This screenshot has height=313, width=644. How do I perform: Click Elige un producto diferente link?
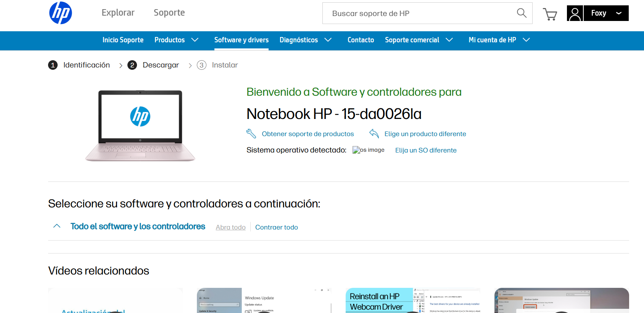pos(425,134)
